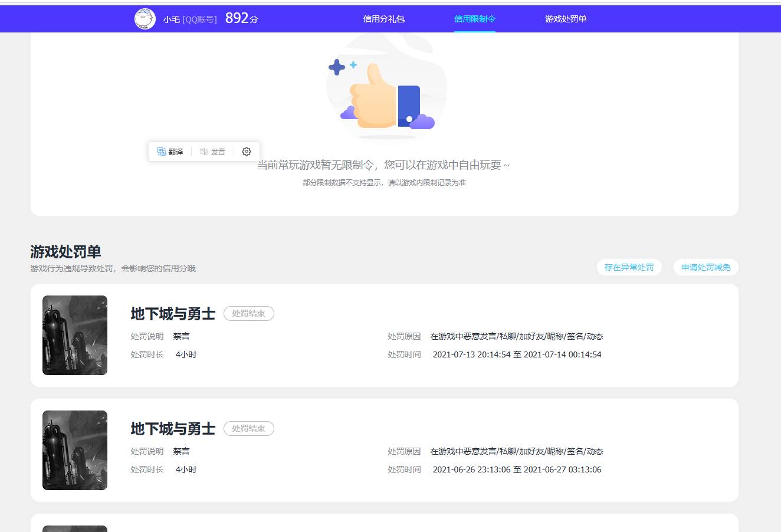Image resolution: width=781 pixels, height=532 pixels.
Task: Open floating toolbar settings gear
Action: pyautogui.click(x=247, y=152)
